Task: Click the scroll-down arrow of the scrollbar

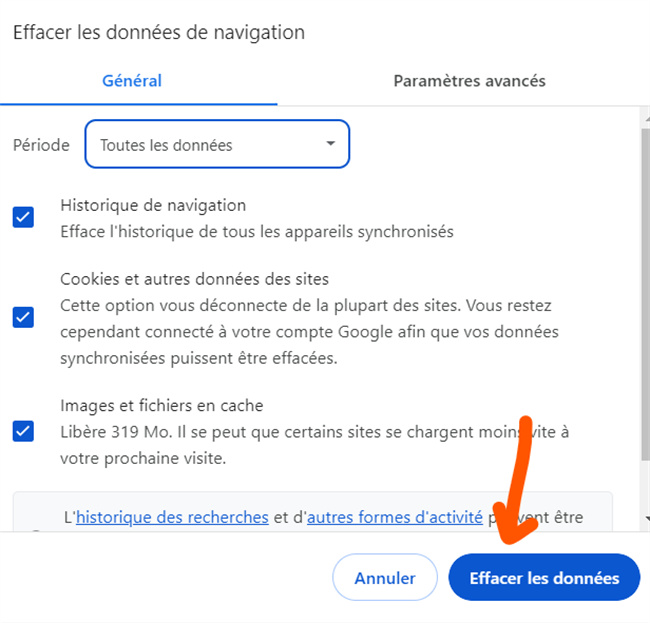Action: pos(644,518)
